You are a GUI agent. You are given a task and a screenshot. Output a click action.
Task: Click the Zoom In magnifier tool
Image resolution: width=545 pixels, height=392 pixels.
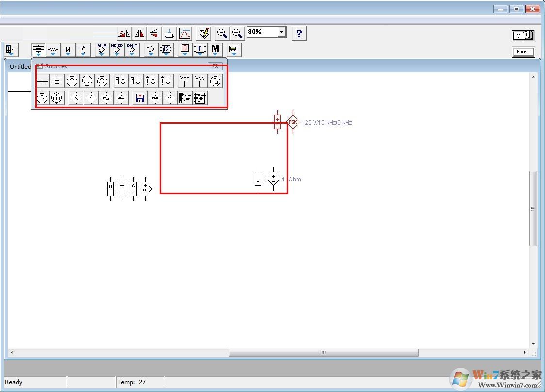pos(237,33)
